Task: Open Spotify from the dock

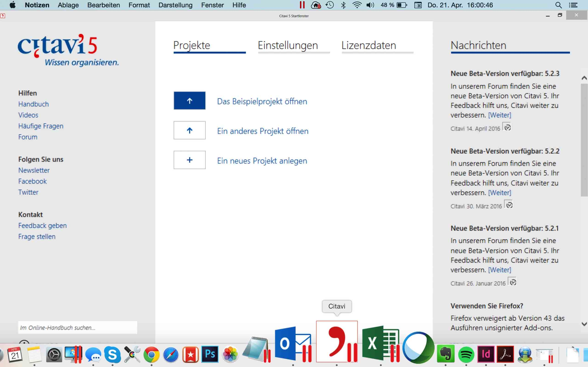Action: point(466,354)
